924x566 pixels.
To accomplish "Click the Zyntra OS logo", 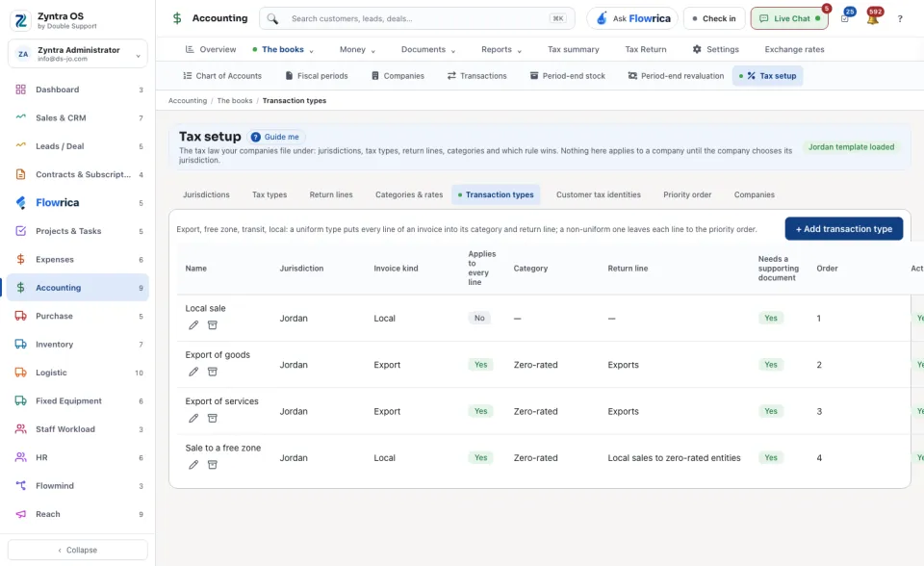I will pyautogui.click(x=20, y=20).
